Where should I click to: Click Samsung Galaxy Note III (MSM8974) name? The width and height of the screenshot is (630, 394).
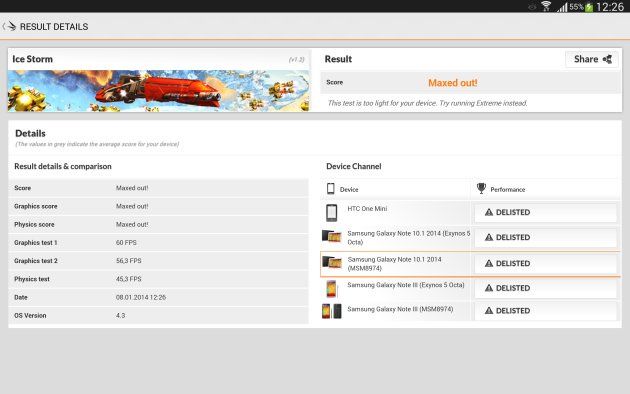(400, 309)
